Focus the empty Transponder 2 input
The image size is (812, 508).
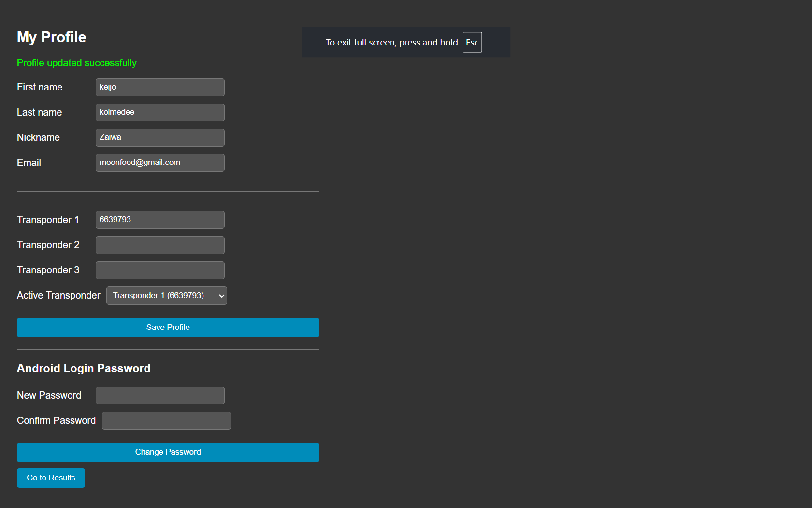point(160,245)
